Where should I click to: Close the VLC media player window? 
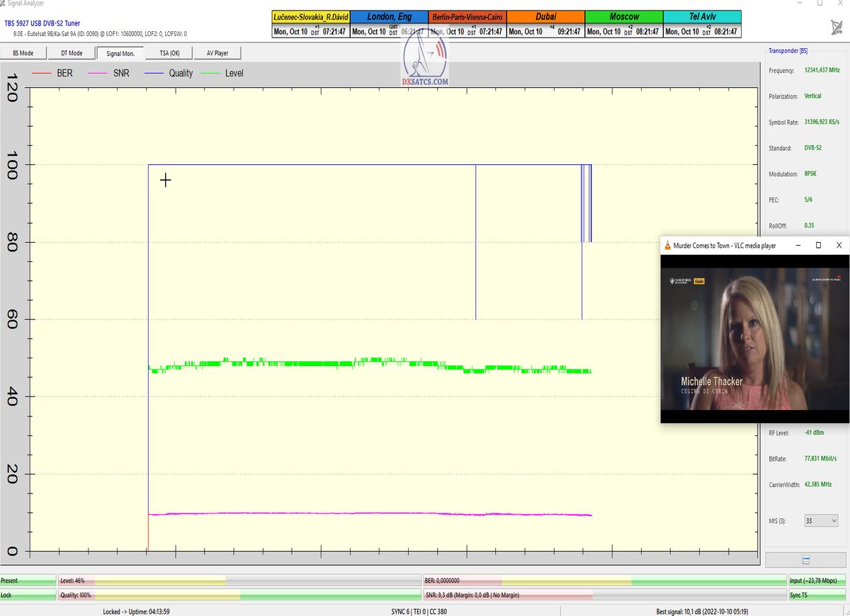click(x=839, y=246)
